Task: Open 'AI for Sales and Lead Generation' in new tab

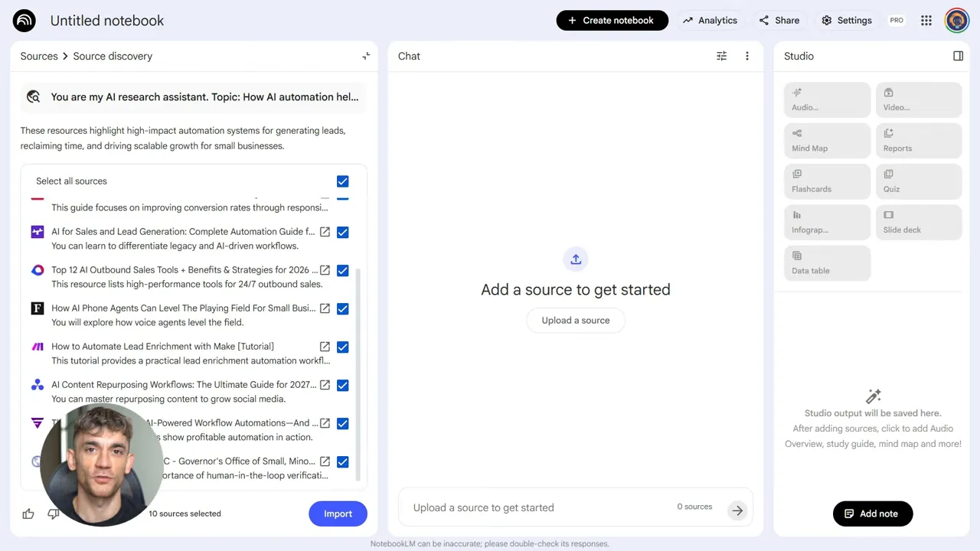Action: tap(325, 232)
